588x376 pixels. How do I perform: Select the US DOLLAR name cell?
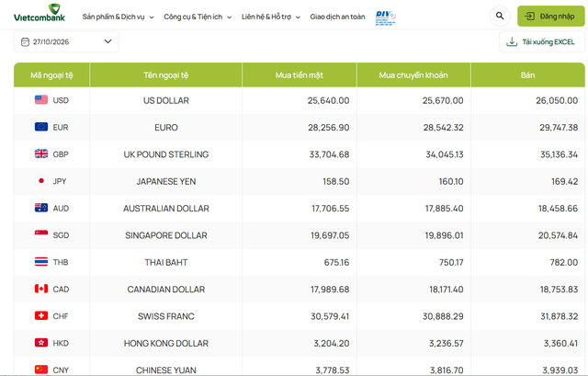pyautogui.click(x=166, y=100)
